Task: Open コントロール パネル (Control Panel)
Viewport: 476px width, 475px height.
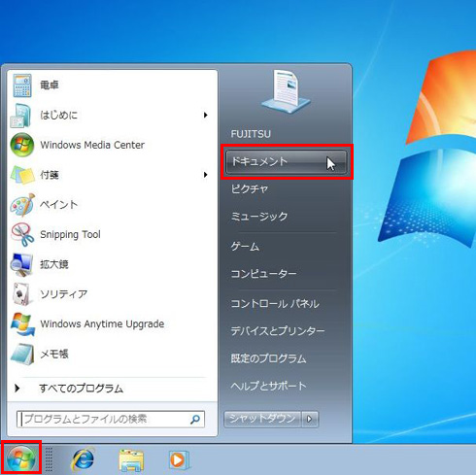Action: point(275,304)
